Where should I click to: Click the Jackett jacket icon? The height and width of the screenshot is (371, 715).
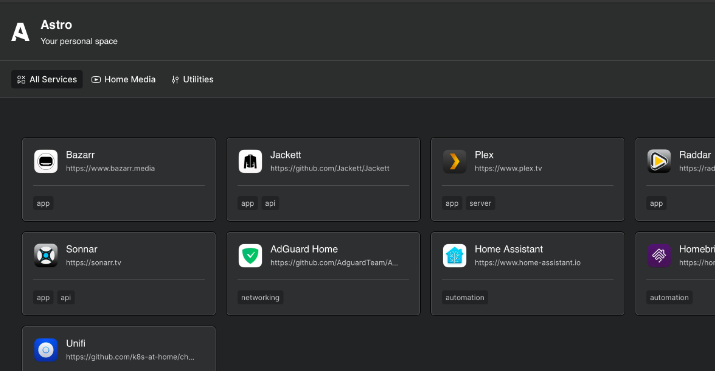250,161
